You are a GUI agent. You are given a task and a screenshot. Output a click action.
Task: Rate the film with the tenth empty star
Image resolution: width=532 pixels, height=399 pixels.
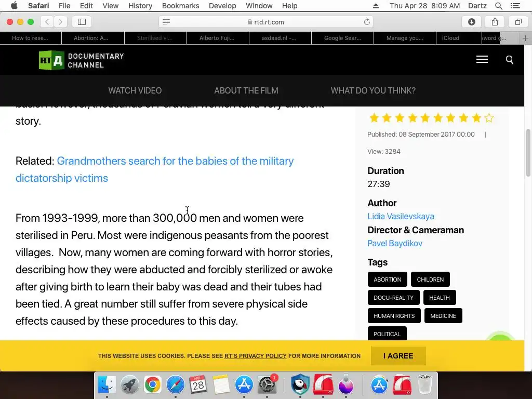[x=489, y=118]
